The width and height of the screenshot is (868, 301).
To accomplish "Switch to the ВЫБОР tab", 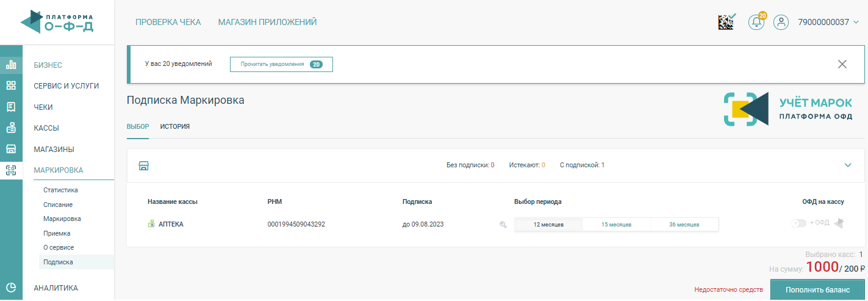I will point(138,126).
